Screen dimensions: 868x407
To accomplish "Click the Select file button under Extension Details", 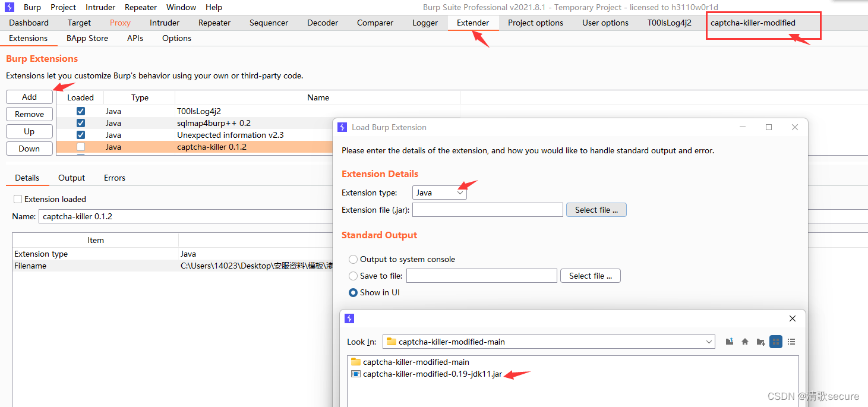I will (596, 209).
